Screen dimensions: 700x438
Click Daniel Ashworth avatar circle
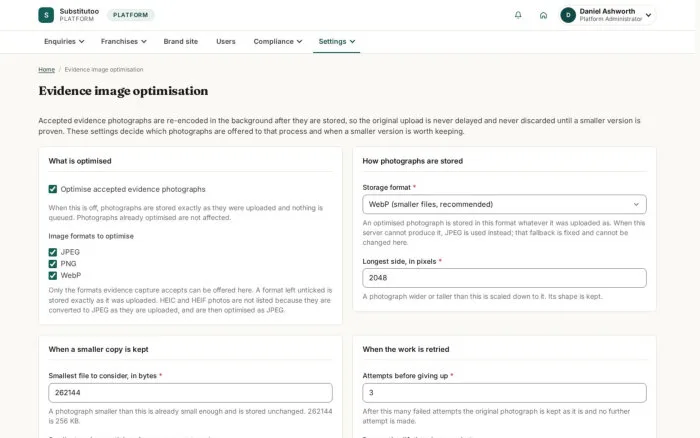(x=568, y=15)
